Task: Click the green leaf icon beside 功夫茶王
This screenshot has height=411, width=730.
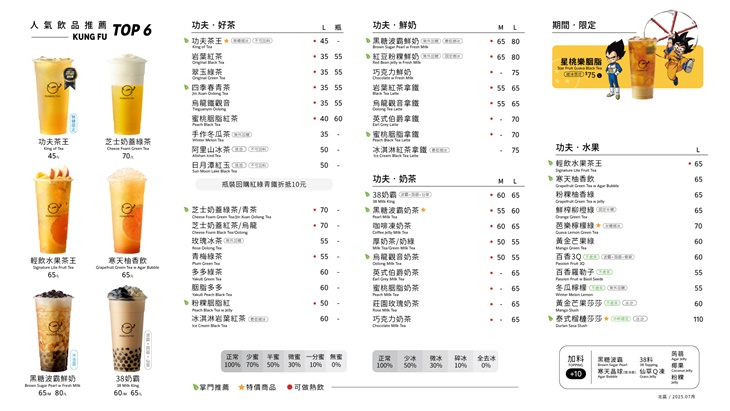Action: [x=187, y=41]
